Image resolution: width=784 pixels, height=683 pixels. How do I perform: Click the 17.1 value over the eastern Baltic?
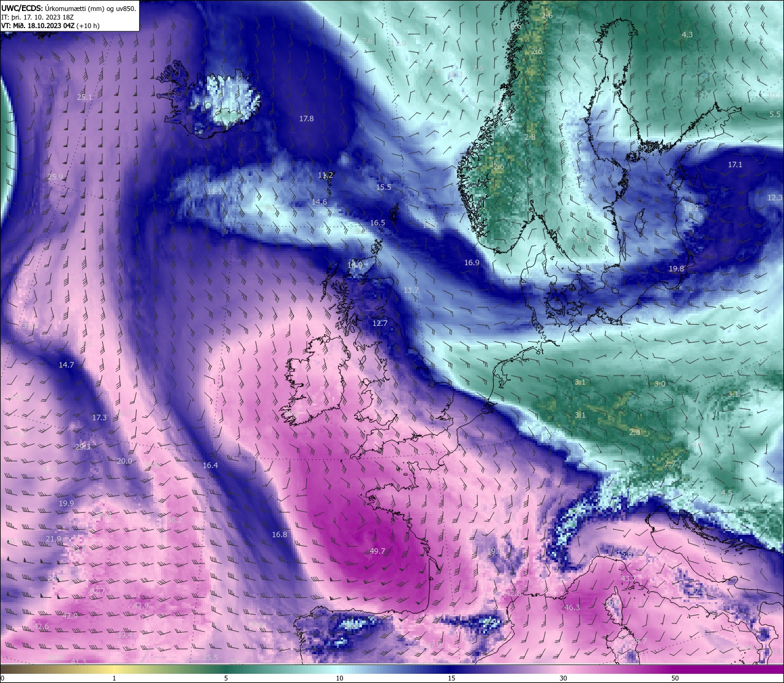coord(735,165)
